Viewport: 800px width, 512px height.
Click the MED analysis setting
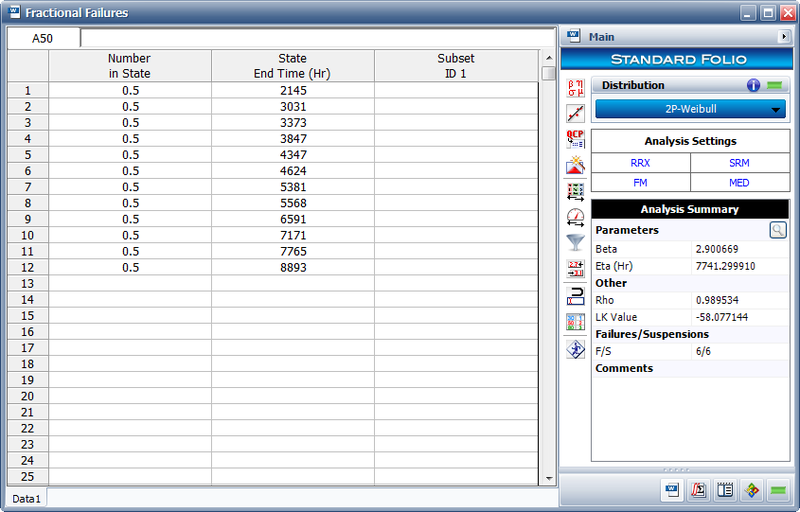(x=739, y=183)
